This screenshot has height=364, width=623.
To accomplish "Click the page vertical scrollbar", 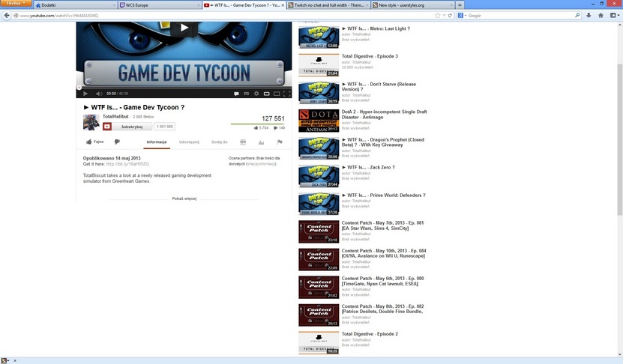I will tap(620, 139).
